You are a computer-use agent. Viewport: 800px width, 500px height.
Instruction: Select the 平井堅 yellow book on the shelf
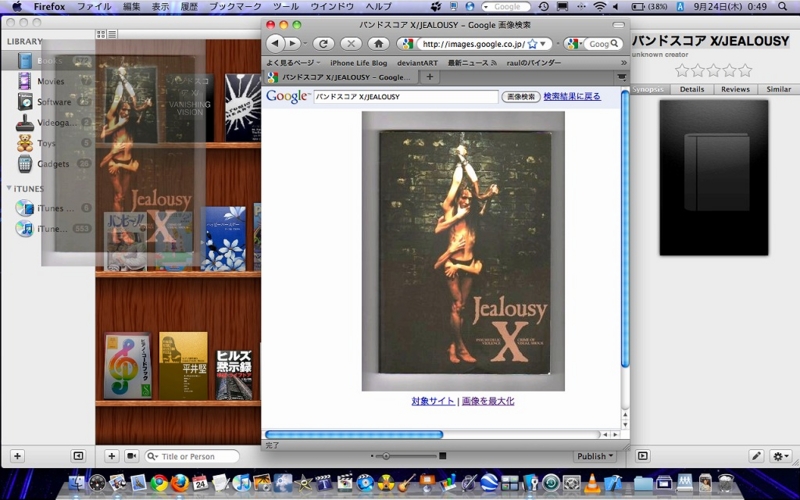pos(184,365)
